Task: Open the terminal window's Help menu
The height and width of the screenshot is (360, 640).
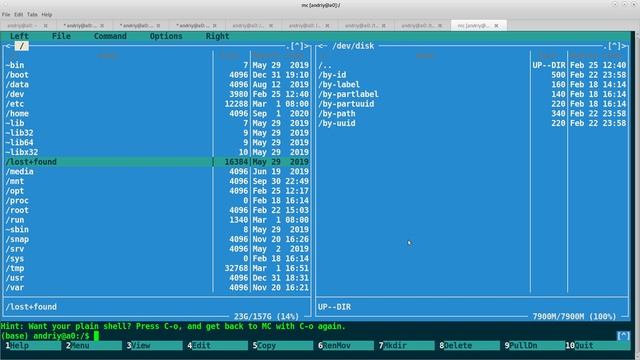Action: 47,14
